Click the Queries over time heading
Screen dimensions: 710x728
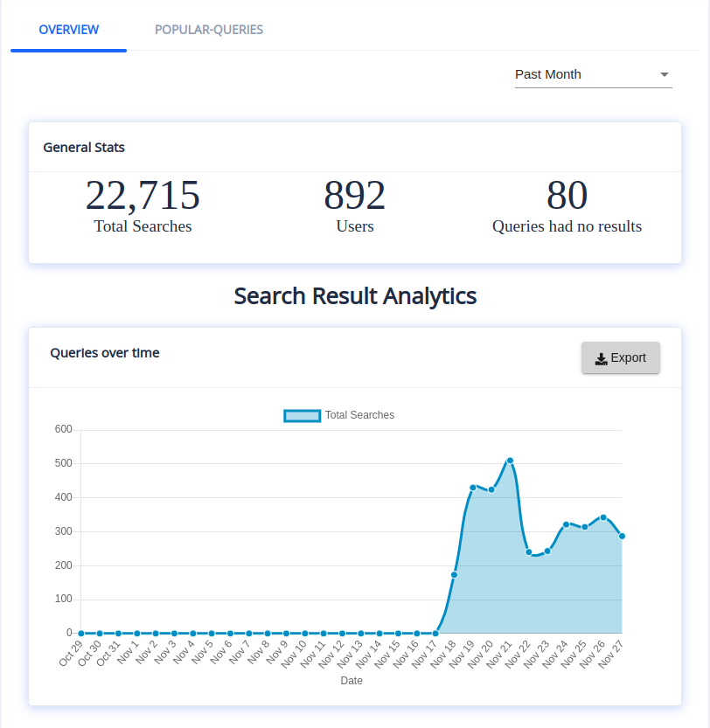tap(105, 353)
